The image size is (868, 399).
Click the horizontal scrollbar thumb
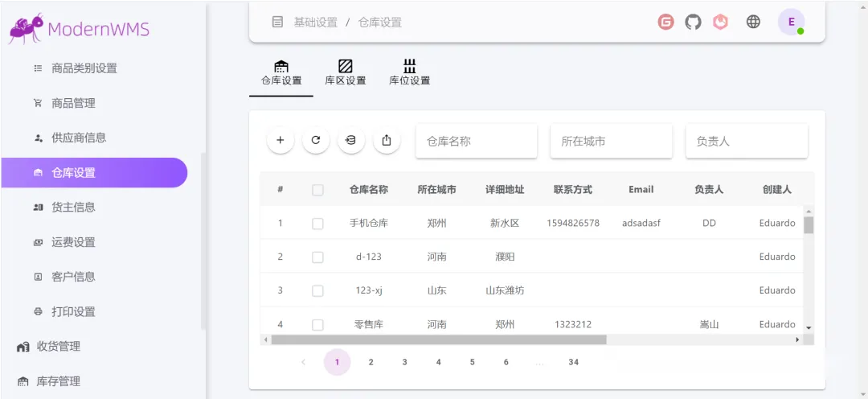pyautogui.click(x=439, y=339)
